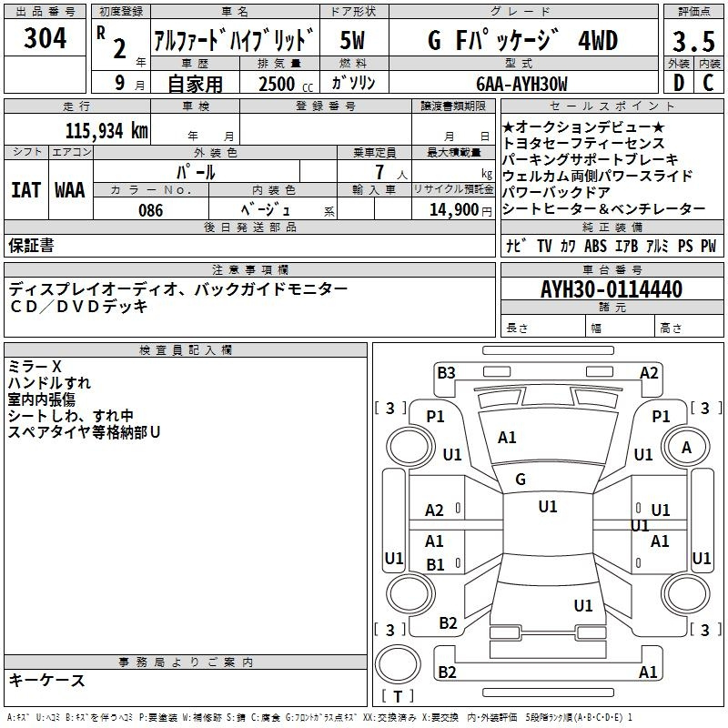Click the ディスプレイオーディオ notes line
Image resolution: width=728 pixels, height=728 pixels.
(177, 288)
